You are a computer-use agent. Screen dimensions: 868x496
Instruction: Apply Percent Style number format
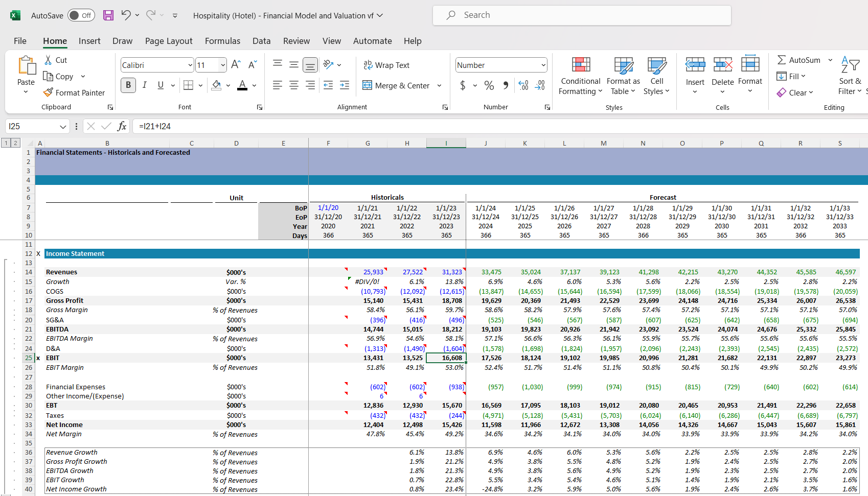tap(489, 85)
